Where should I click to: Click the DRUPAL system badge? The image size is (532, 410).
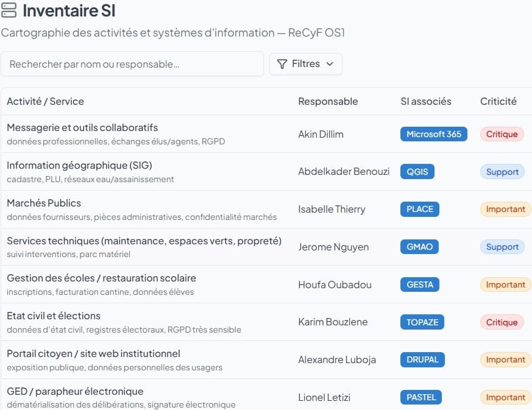click(422, 359)
